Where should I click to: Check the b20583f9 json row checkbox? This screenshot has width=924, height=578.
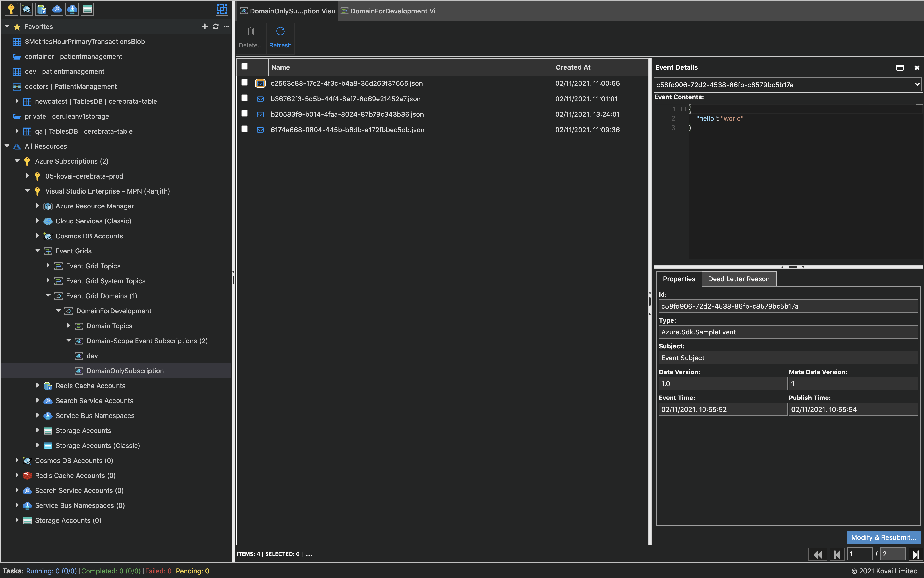pos(245,114)
